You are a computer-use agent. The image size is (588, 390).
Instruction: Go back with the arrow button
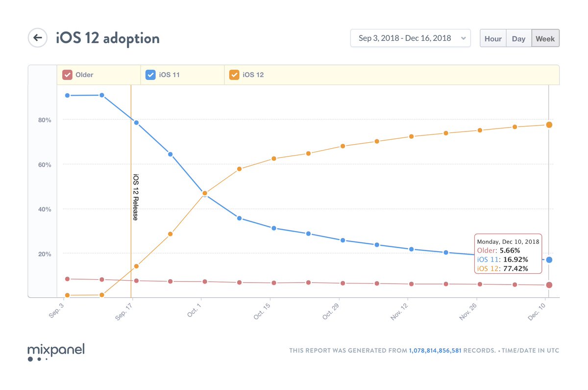click(x=37, y=37)
